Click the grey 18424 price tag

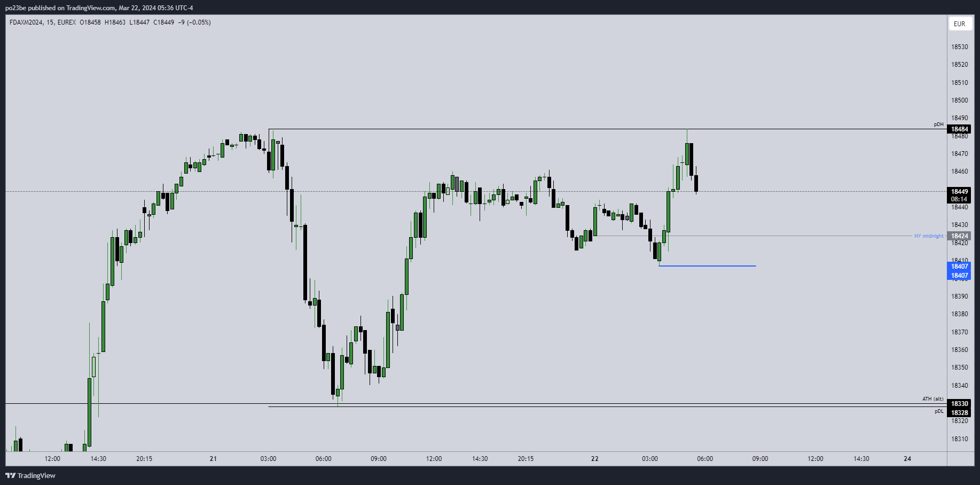[959, 236]
